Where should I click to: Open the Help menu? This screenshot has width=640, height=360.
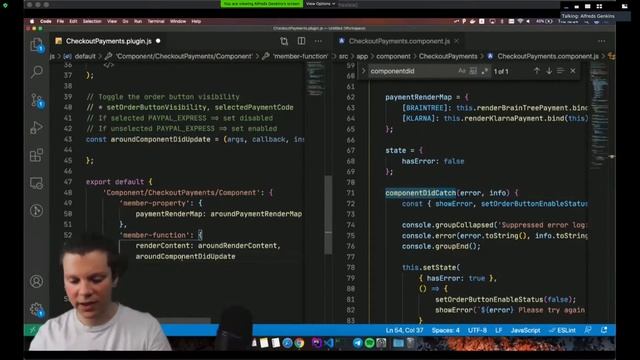pos(196,21)
